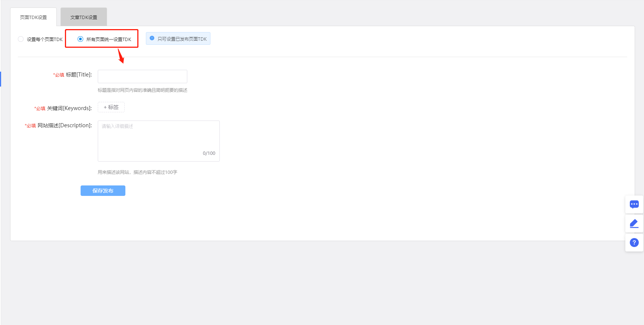The height and width of the screenshot is (325, 644).
Task: Click the 0/100 character counter
Action: (209, 153)
